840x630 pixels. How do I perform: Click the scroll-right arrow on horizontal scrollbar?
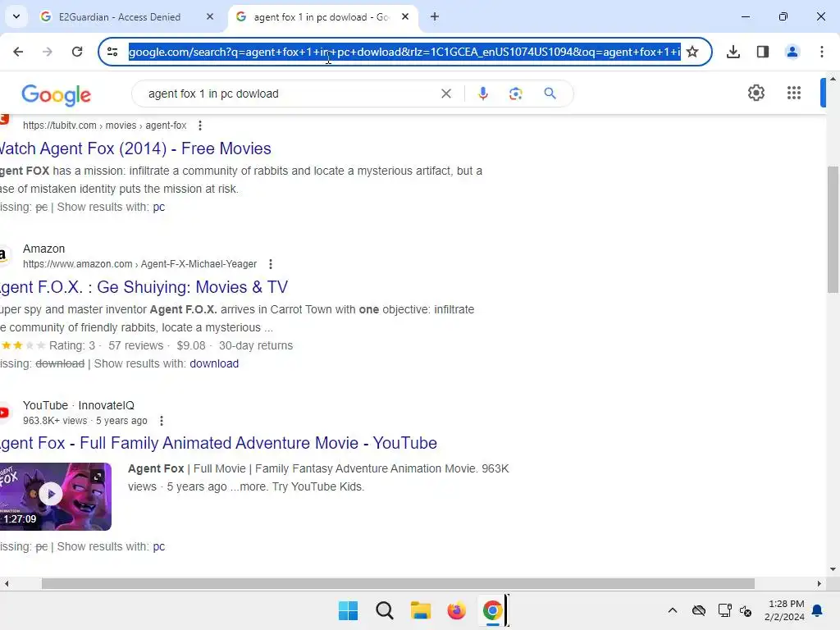click(x=819, y=583)
